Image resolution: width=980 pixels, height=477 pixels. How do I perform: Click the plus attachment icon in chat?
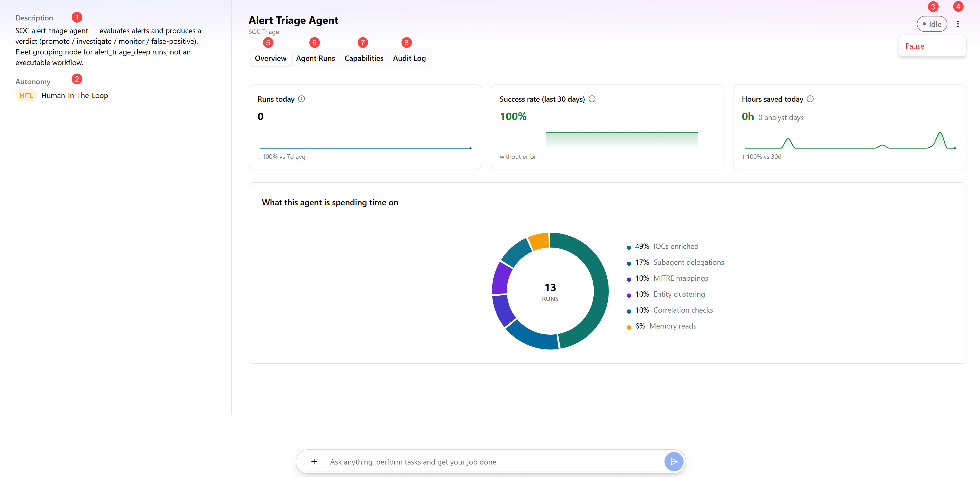[x=314, y=462]
